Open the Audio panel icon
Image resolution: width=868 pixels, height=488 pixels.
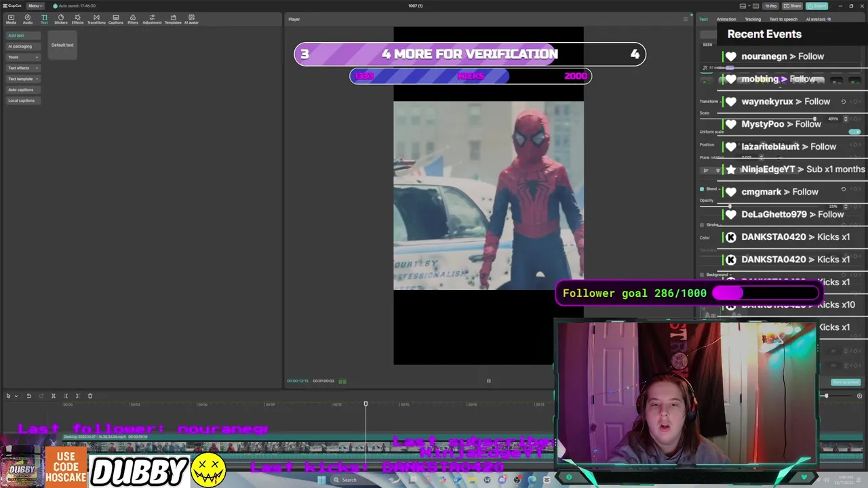point(28,19)
